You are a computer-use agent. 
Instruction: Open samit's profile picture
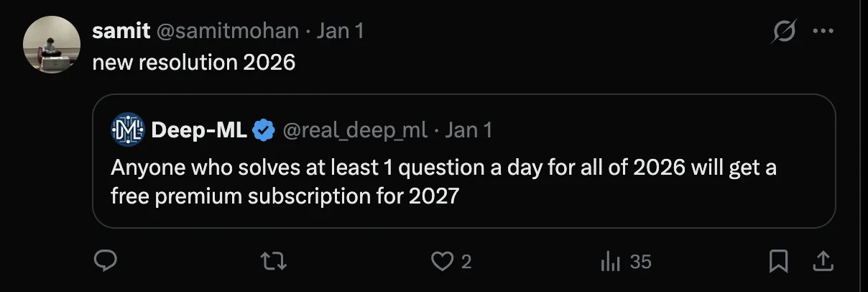[50, 45]
